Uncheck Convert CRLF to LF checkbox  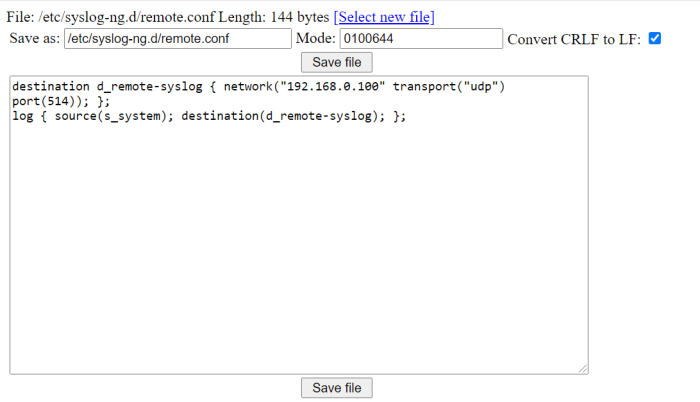tap(654, 38)
